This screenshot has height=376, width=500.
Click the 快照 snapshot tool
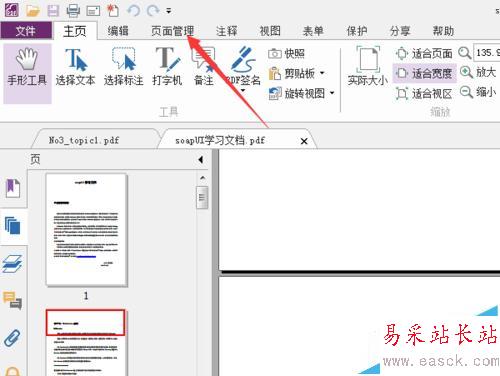click(286, 53)
